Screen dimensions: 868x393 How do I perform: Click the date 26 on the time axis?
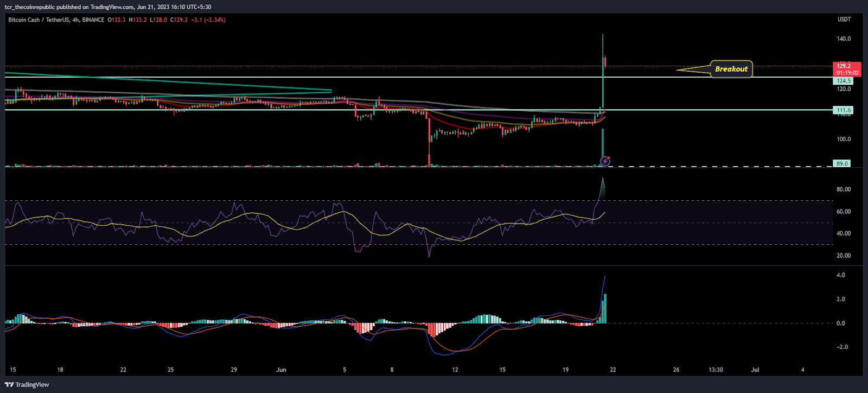pos(676,370)
